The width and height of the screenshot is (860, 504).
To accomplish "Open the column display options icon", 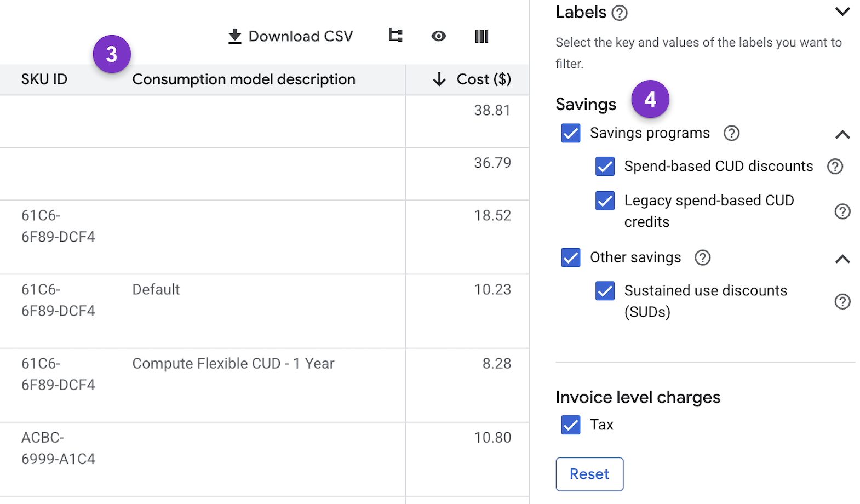I will point(481,36).
